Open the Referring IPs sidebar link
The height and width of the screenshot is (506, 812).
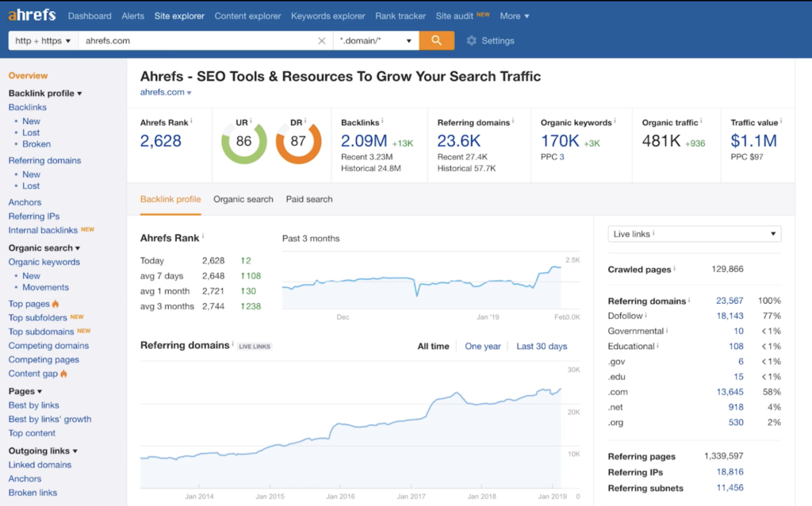[33, 216]
